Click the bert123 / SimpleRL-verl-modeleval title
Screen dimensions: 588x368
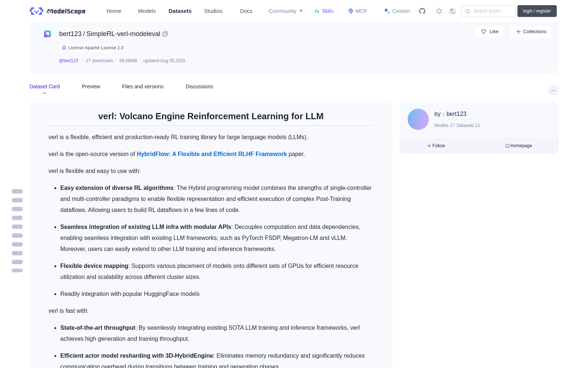tap(110, 34)
